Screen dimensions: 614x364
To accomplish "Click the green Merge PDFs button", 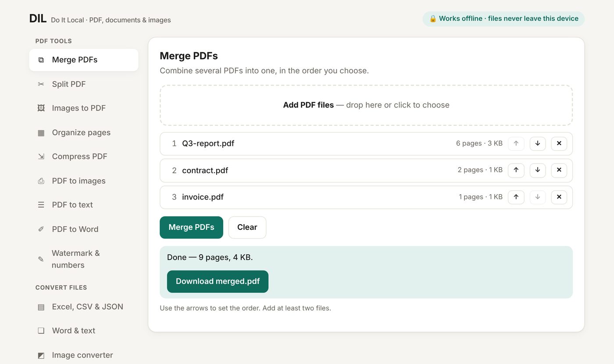I will (x=191, y=227).
